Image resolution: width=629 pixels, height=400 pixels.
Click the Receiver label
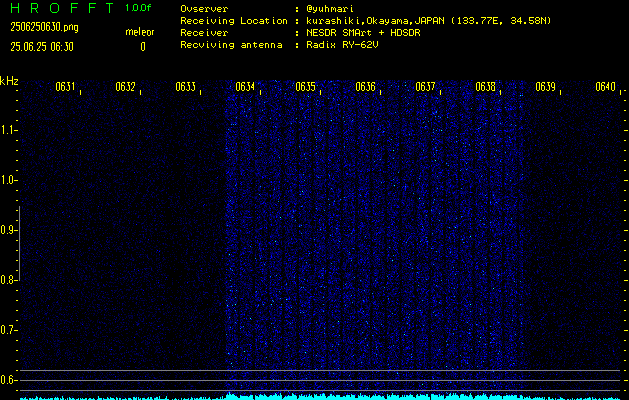204,33
